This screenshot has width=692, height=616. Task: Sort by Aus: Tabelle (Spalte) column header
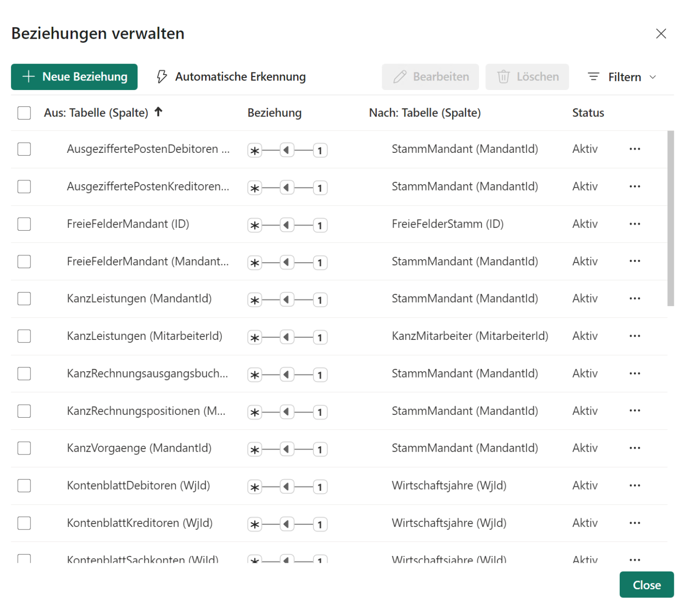click(96, 113)
